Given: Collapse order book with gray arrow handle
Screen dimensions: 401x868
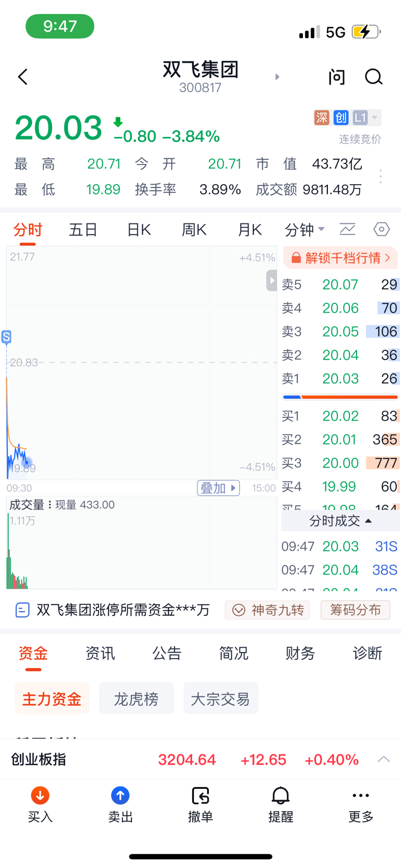Looking at the screenshot, I should [x=272, y=281].
